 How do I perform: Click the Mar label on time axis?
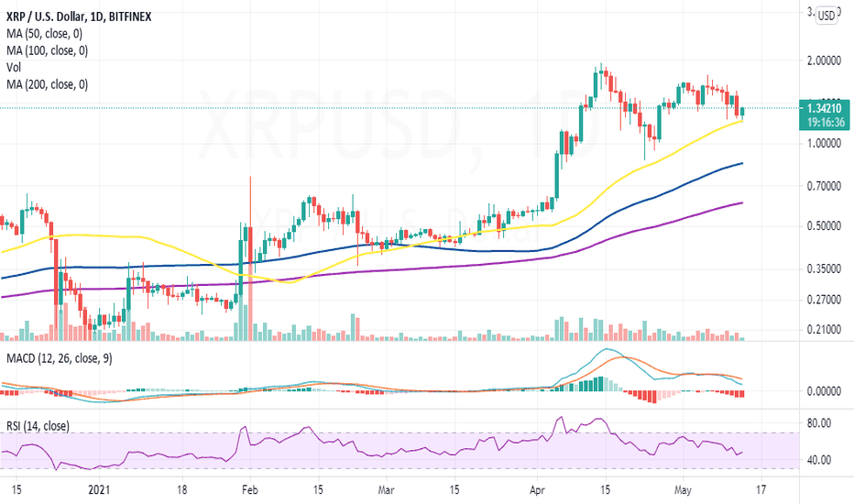click(386, 490)
